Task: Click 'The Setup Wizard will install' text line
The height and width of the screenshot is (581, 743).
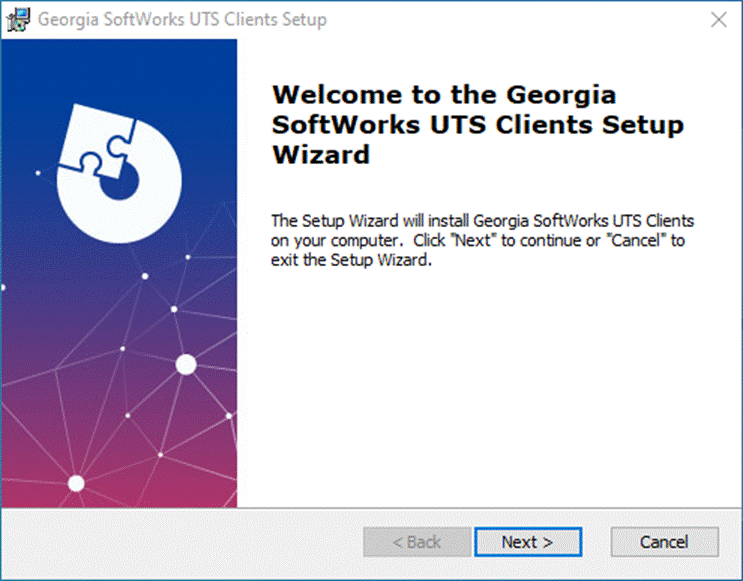Action: [x=370, y=221]
